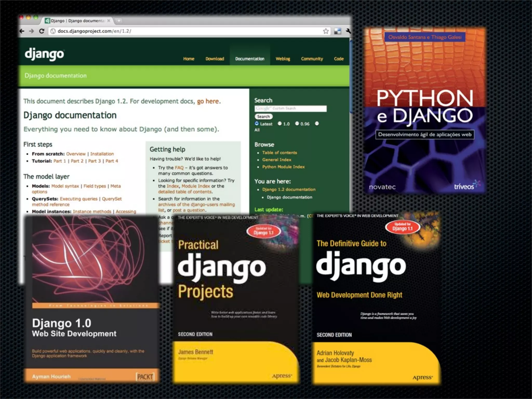The width and height of the screenshot is (532, 399).
Task: Open a new browser tab
Action: 118,21
